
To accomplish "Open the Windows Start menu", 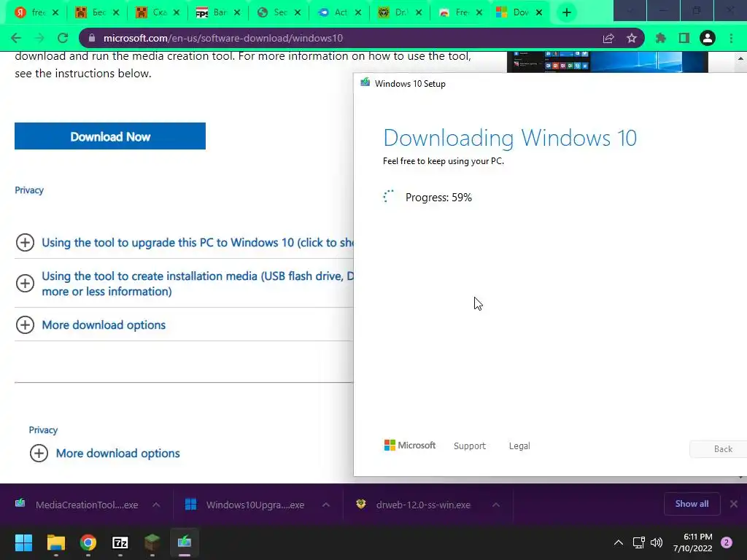I will pyautogui.click(x=23, y=542).
